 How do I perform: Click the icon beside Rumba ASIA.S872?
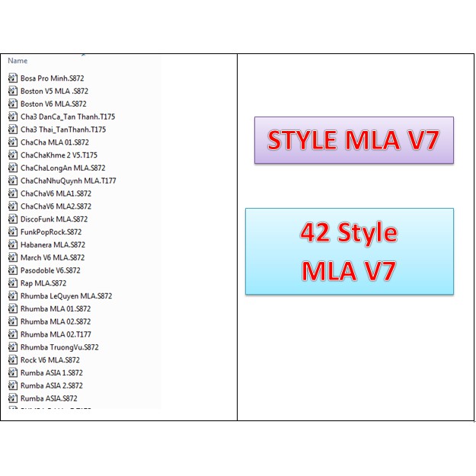(x=13, y=398)
